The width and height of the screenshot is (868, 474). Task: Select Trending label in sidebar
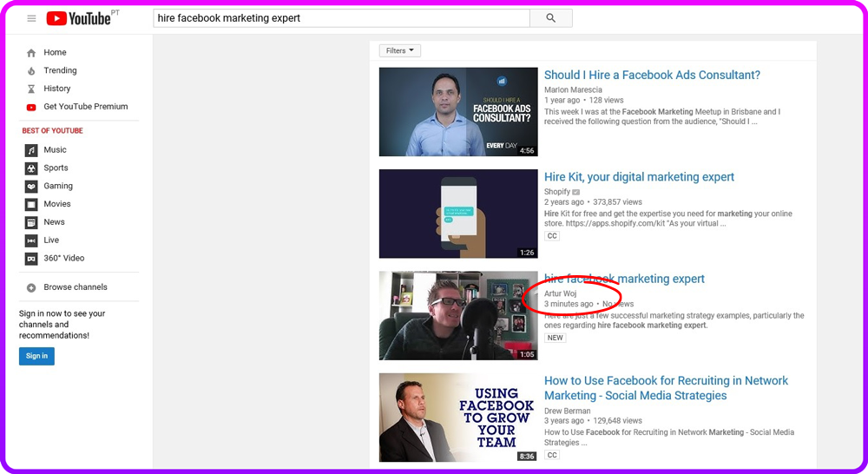tap(61, 70)
